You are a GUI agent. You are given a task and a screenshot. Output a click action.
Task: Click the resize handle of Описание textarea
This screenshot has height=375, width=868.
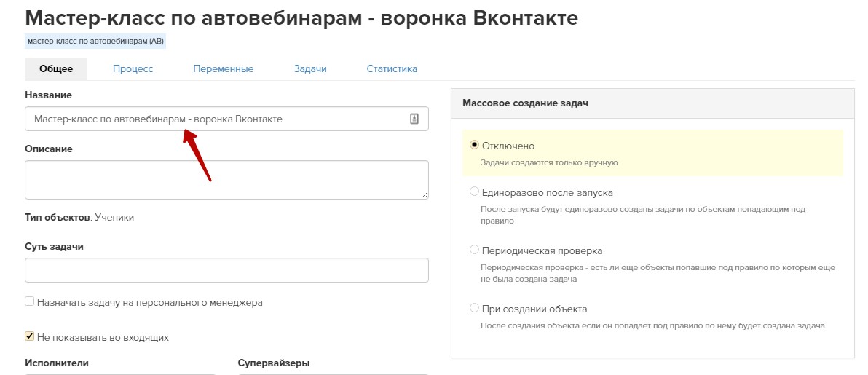point(424,194)
